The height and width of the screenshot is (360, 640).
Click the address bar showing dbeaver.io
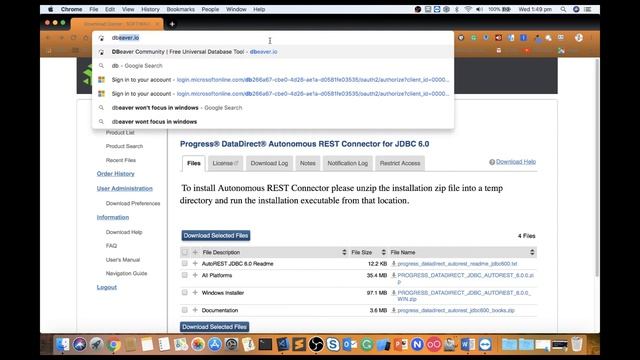pos(273,38)
